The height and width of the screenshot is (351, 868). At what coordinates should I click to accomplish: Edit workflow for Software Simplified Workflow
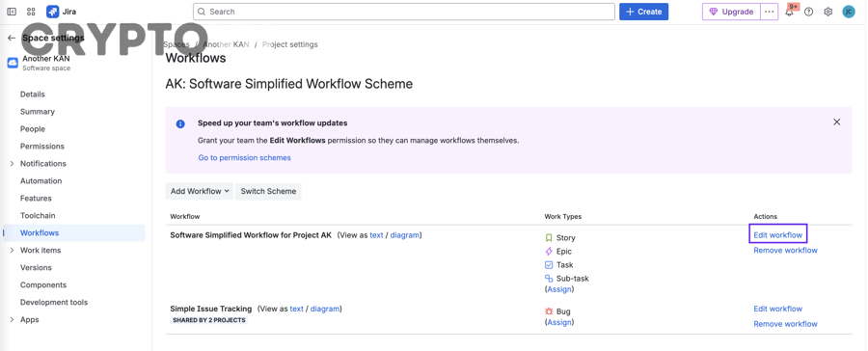(x=777, y=234)
